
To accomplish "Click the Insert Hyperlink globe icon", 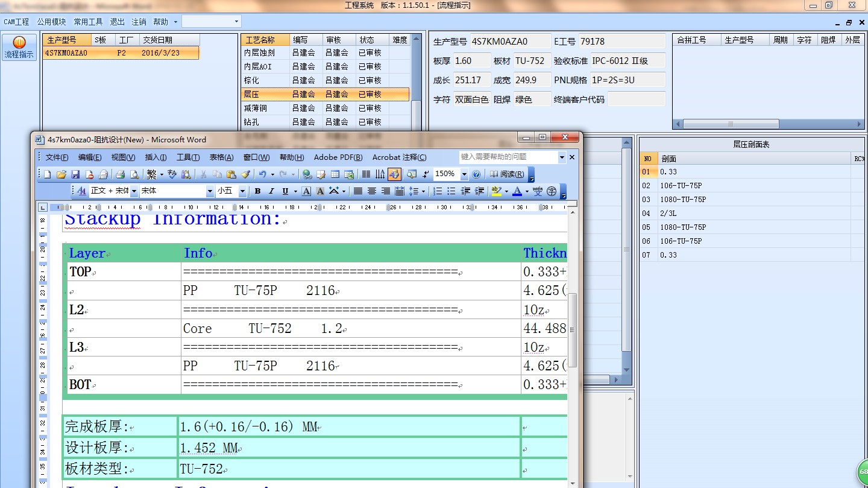I will coord(307,174).
